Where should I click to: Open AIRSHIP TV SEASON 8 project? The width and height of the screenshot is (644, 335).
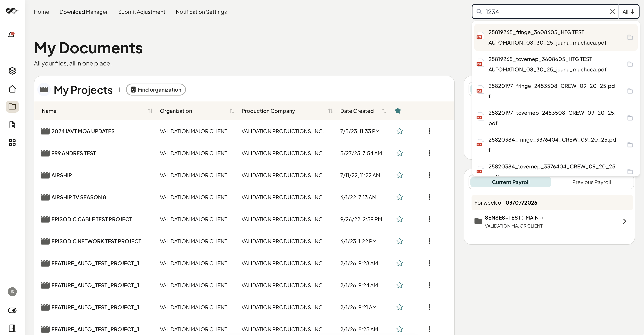click(79, 197)
